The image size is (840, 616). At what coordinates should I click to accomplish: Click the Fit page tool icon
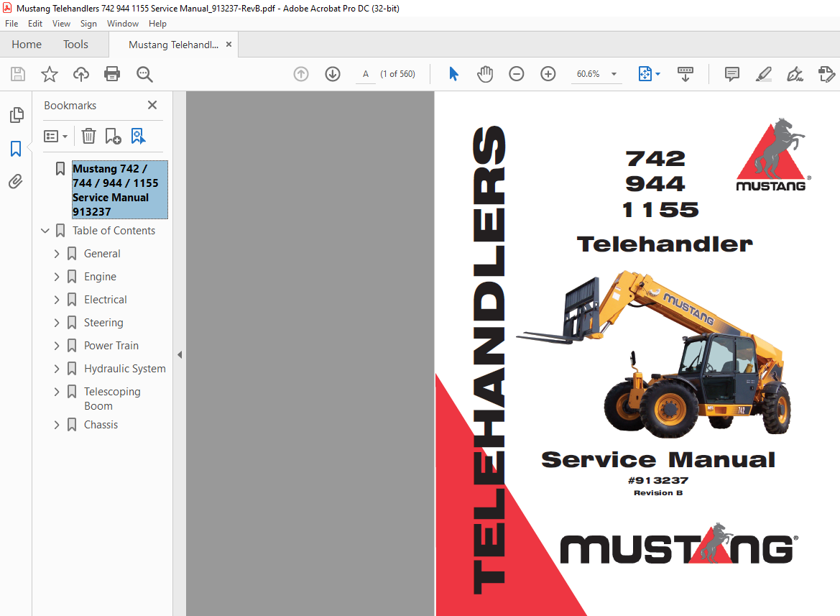click(x=645, y=74)
